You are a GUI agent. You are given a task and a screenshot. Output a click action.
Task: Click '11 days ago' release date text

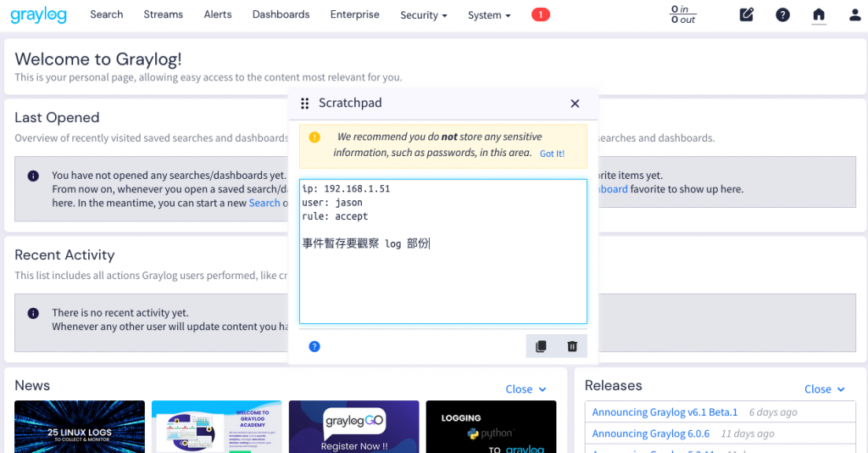tap(748, 433)
